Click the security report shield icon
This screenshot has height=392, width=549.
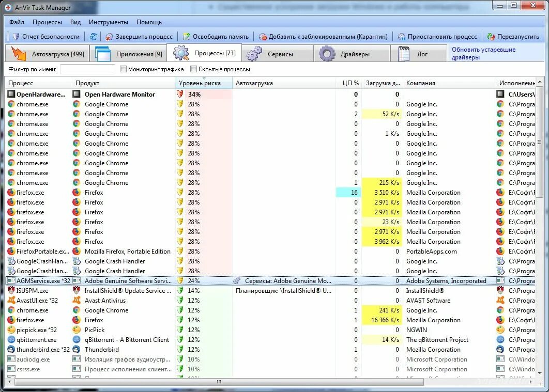16,36
